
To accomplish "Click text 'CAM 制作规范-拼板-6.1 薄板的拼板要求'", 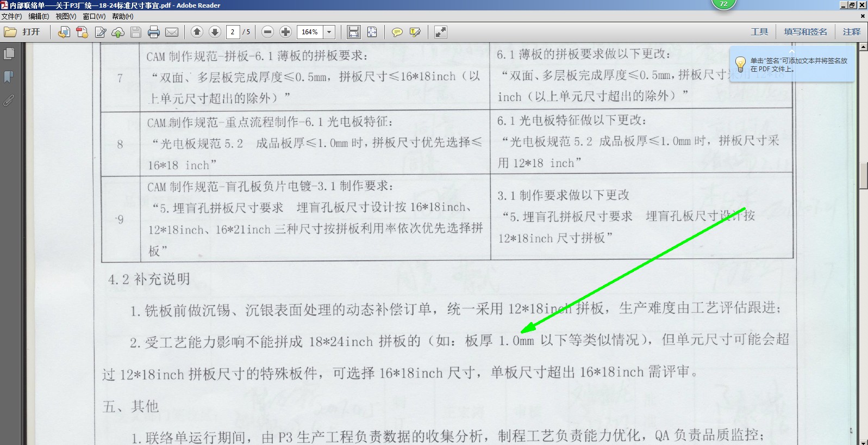I will coord(257,56).
